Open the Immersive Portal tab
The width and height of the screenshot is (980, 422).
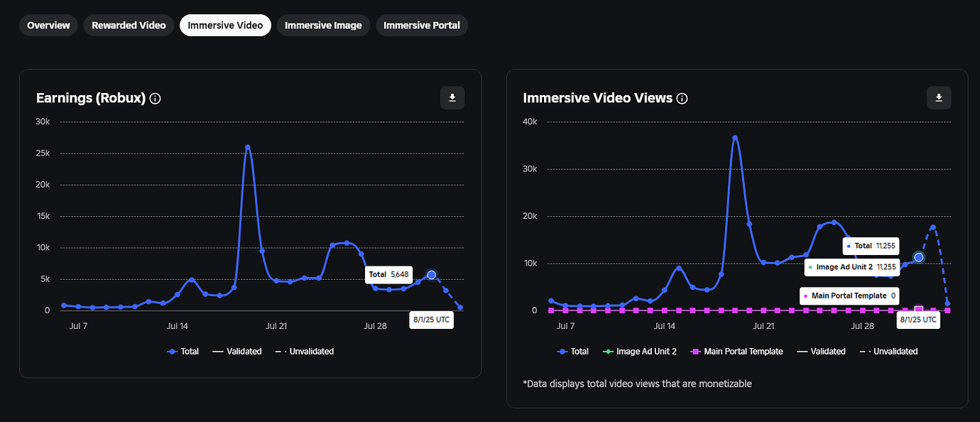point(422,26)
